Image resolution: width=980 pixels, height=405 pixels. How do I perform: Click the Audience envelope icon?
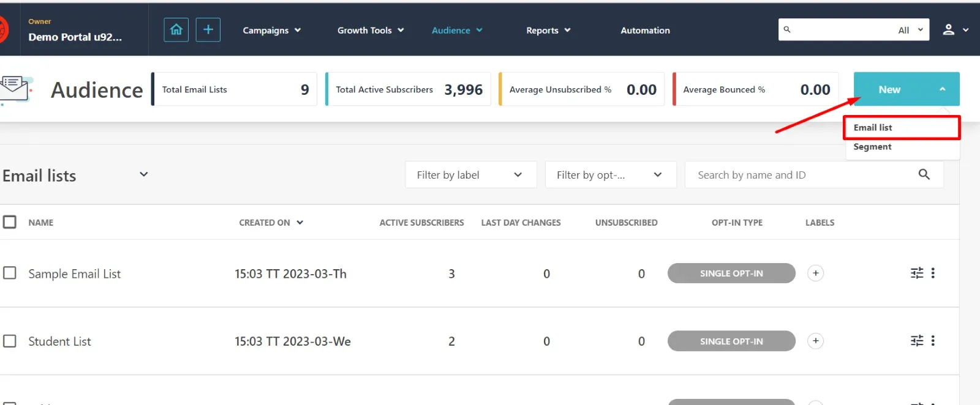15,89
